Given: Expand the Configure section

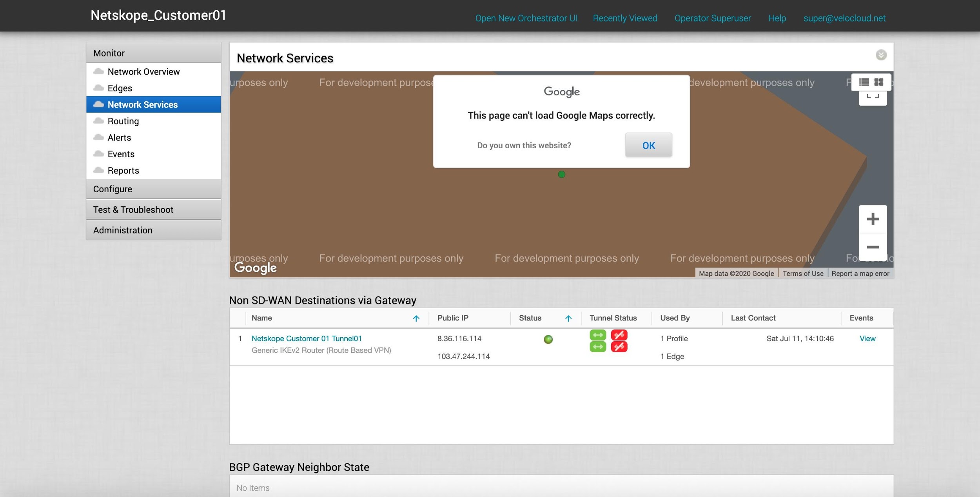Looking at the screenshot, I should pyautogui.click(x=113, y=189).
